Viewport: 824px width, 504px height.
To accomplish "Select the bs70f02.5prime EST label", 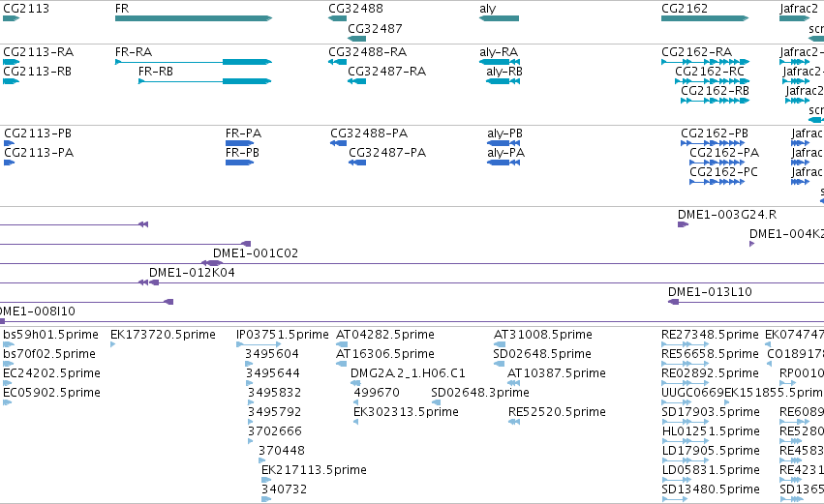I will point(49,354).
